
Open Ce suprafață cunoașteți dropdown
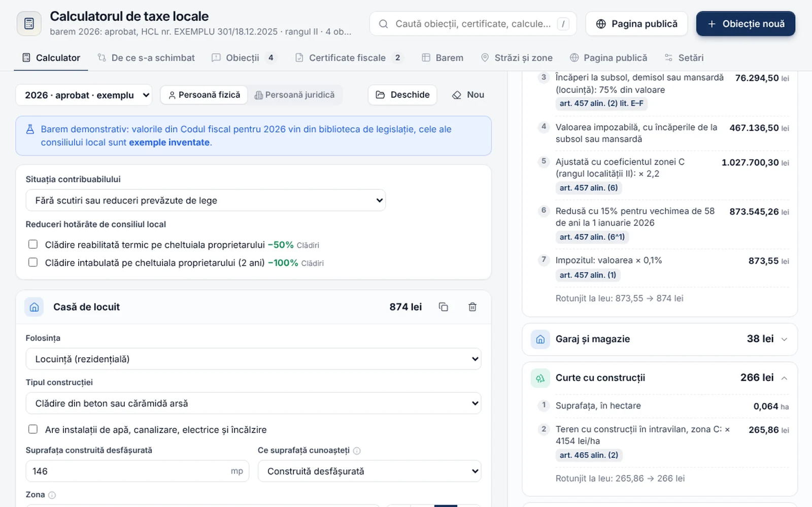click(369, 471)
